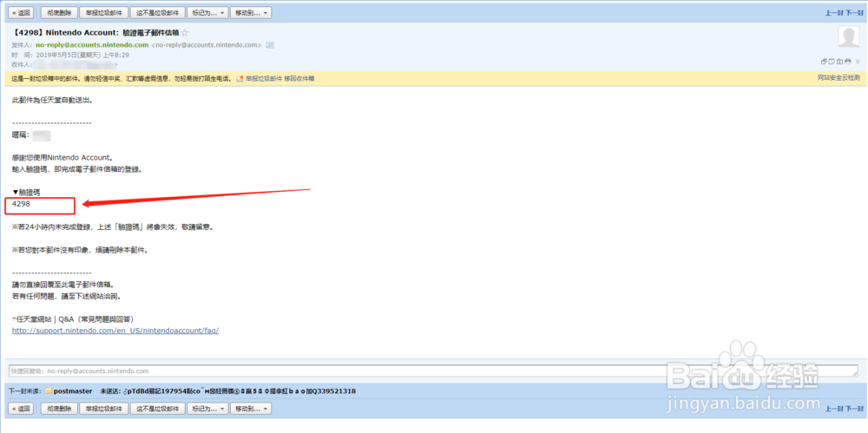Click top 举报垃圾邮件 toolbar button
This screenshot has height=433, width=868.
105,12
